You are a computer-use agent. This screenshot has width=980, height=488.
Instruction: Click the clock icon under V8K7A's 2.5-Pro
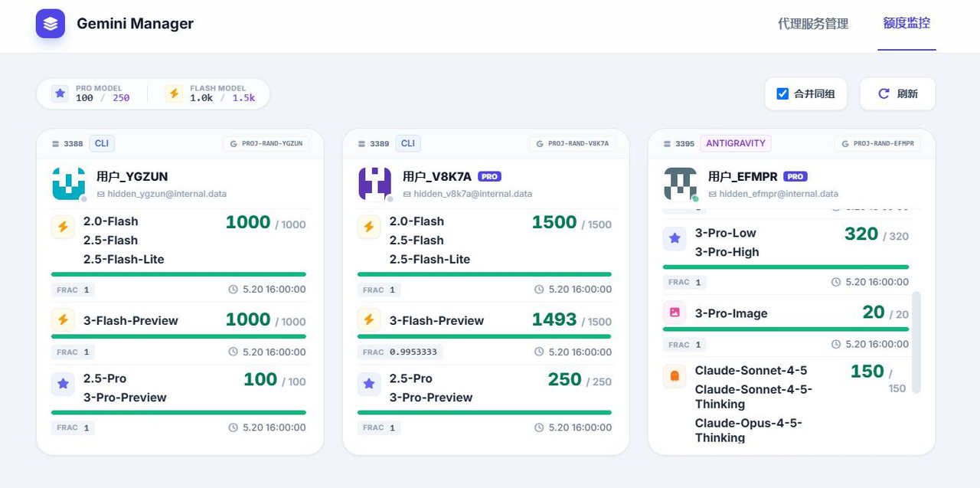click(x=539, y=427)
